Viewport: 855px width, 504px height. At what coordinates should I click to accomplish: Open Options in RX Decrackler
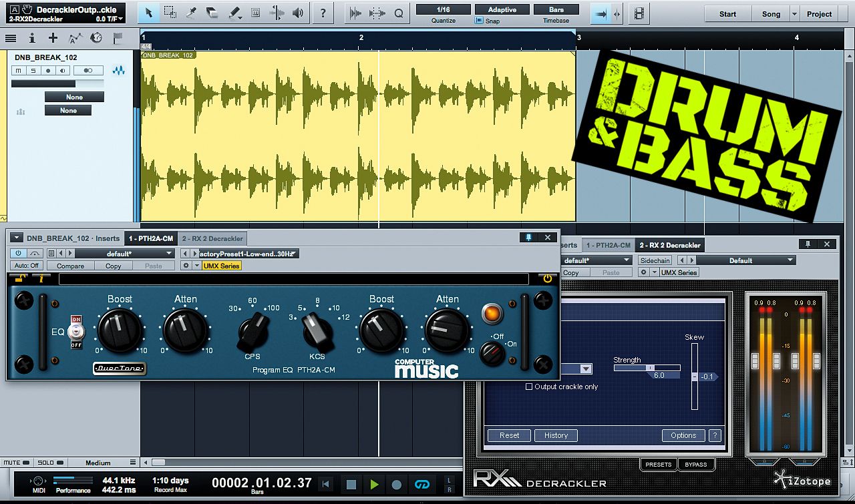coord(683,435)
